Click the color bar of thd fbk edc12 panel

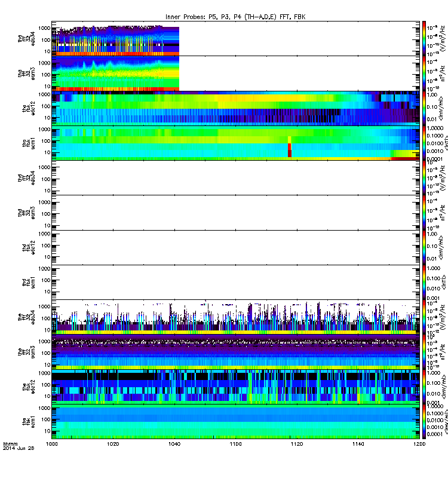coord(424,247)
